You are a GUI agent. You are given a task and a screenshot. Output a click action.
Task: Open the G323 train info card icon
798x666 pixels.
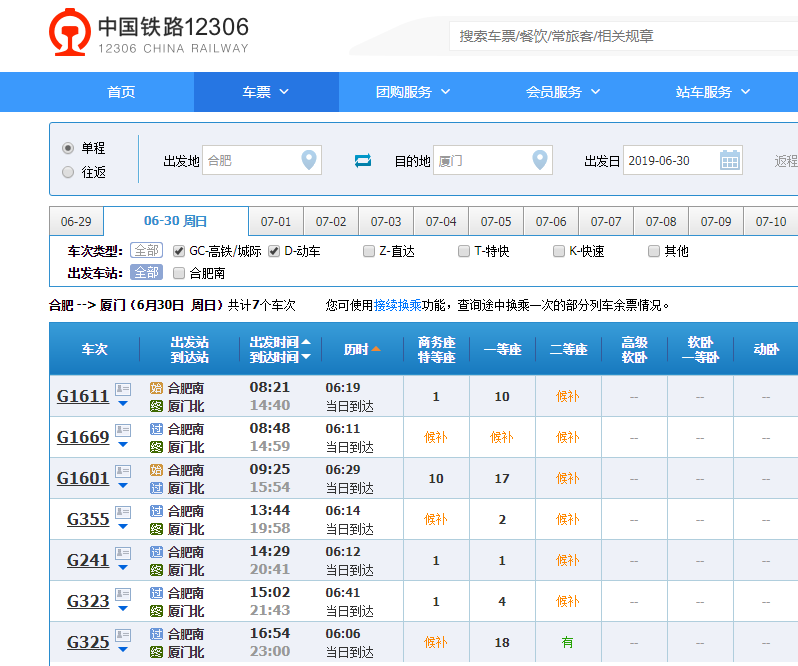pyautogui.click(x=123, y=594)
